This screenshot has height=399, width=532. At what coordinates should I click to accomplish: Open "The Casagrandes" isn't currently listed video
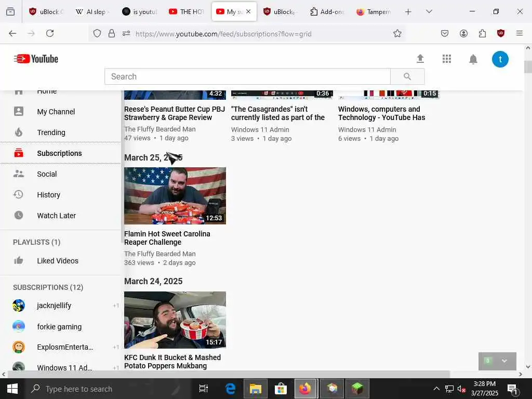pos(278,113)
